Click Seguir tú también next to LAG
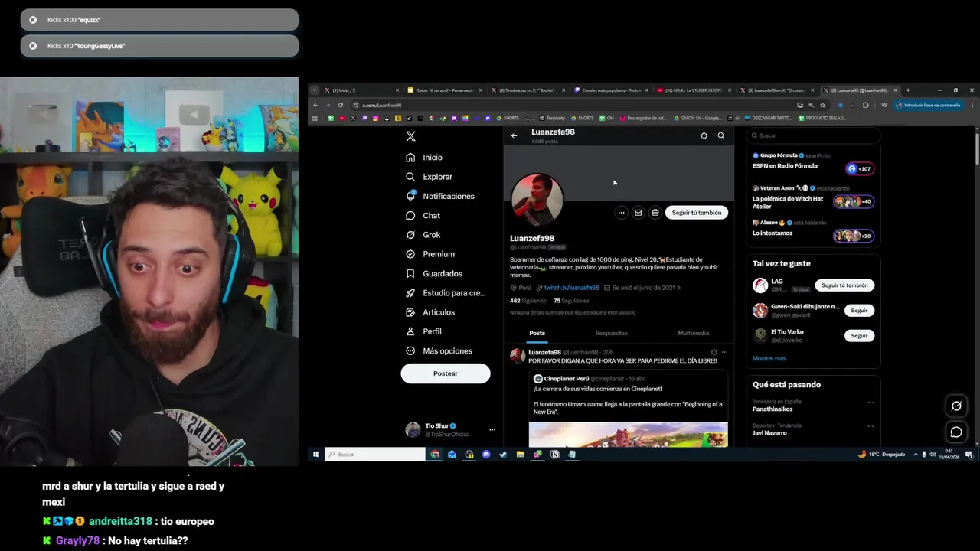Screen dimensions: 980x551 pyautogui.click(x=844, y=285)
